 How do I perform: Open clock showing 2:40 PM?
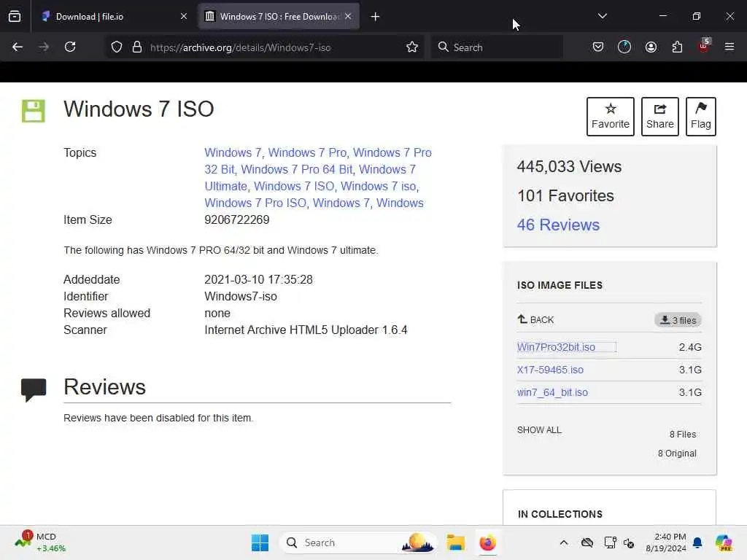[x=665, y=542]
